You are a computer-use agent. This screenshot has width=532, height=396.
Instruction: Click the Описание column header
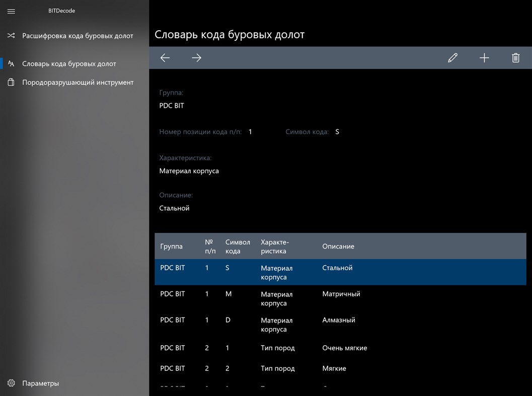(338, 247)
